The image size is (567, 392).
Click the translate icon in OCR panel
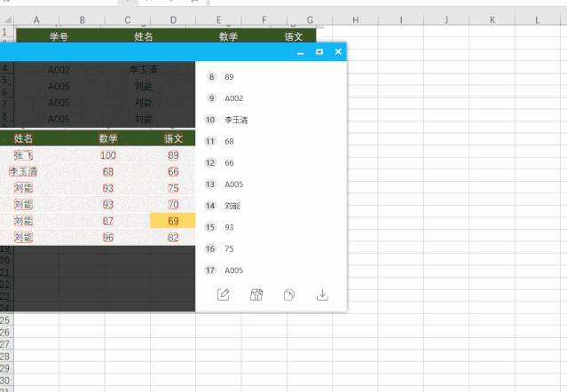coord(256,295)
